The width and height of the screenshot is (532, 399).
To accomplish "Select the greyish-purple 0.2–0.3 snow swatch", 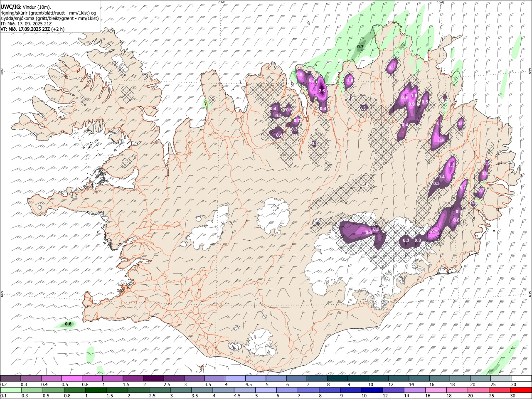I will click(11, 378).
